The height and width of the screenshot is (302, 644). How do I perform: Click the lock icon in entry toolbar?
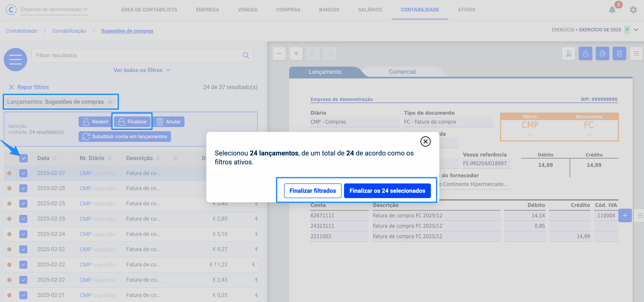tap(585, 53)
